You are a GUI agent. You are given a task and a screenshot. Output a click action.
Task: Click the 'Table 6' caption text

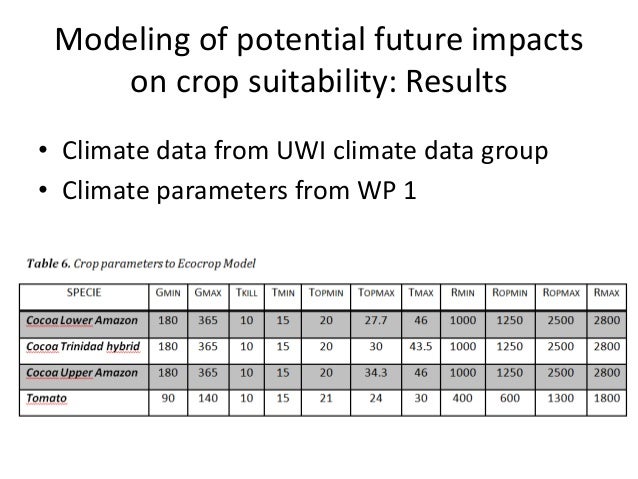pyautogui.click(x=141, y=263)
